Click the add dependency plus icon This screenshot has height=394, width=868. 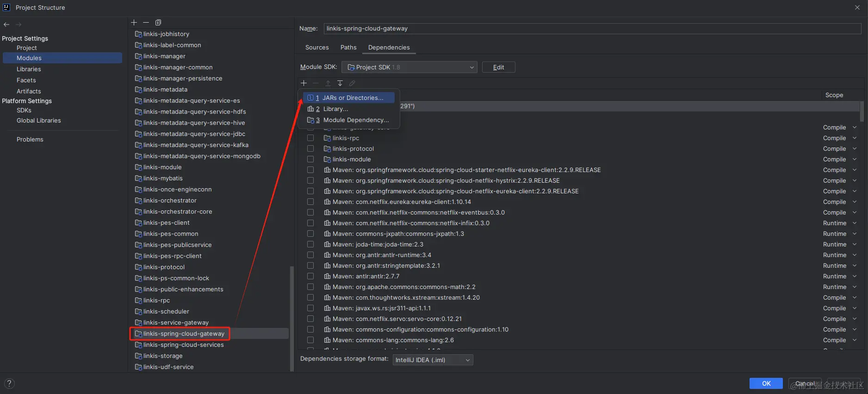tap(304, 83)
